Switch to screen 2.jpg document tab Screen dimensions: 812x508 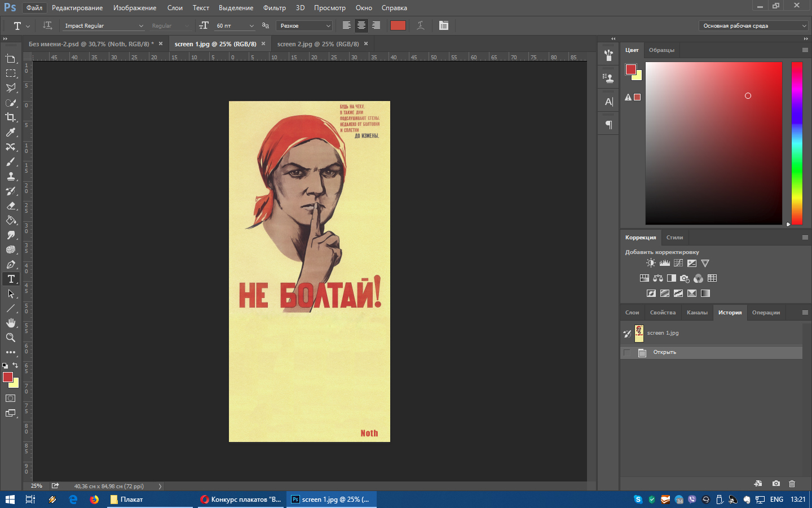pyautogui.click(x=318, y=44)
